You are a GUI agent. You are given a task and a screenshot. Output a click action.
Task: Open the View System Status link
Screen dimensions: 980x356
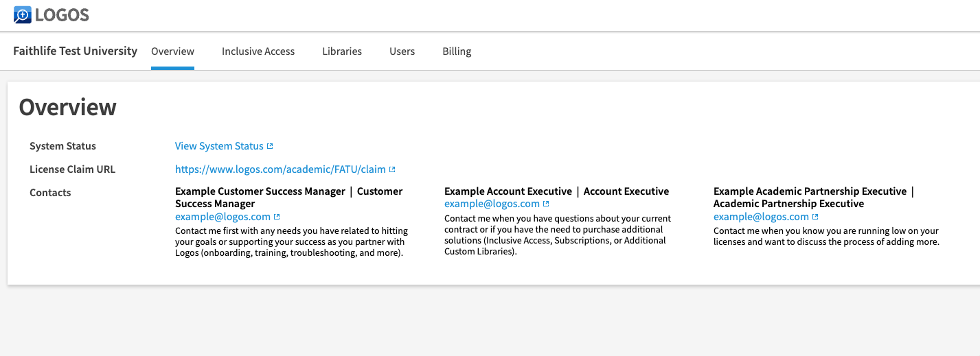coord(219,146)
